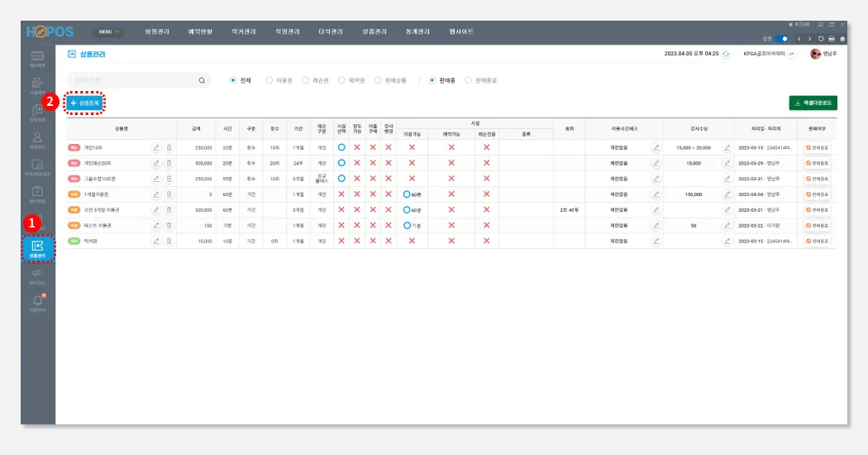The width and height of the screenshot is (868, 455).
Task: Go forward with the right arrow icon
Action: [809, 39]
